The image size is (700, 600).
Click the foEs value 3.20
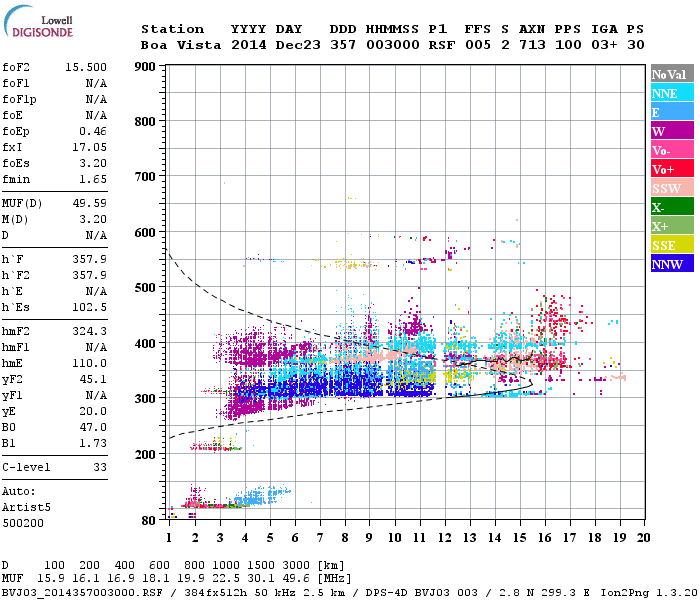click(93, 163)
